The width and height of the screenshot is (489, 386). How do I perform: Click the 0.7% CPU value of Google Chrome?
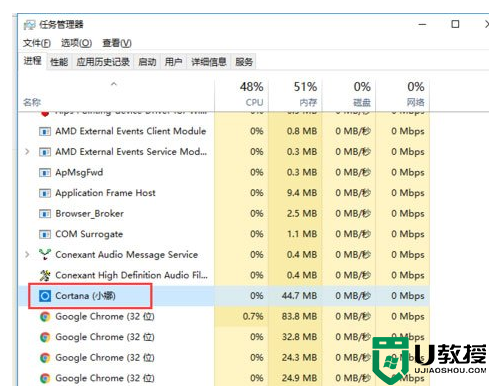click(253, 316)
